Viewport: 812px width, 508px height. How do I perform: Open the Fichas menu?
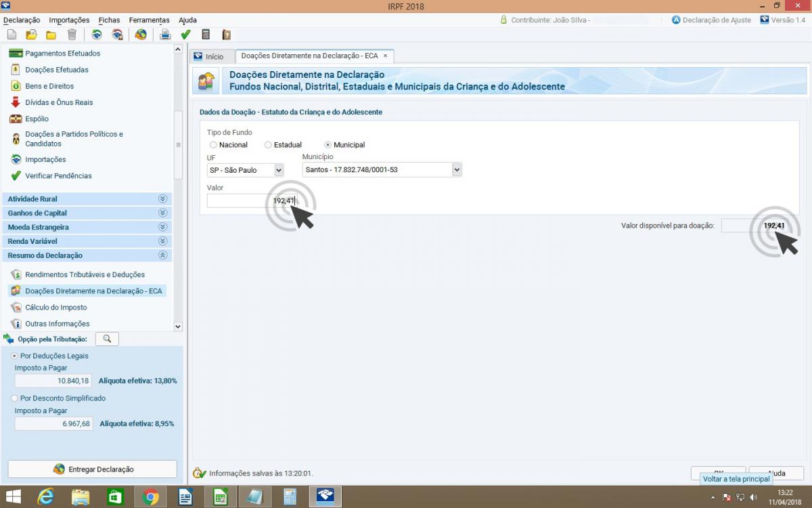[109, 20]
